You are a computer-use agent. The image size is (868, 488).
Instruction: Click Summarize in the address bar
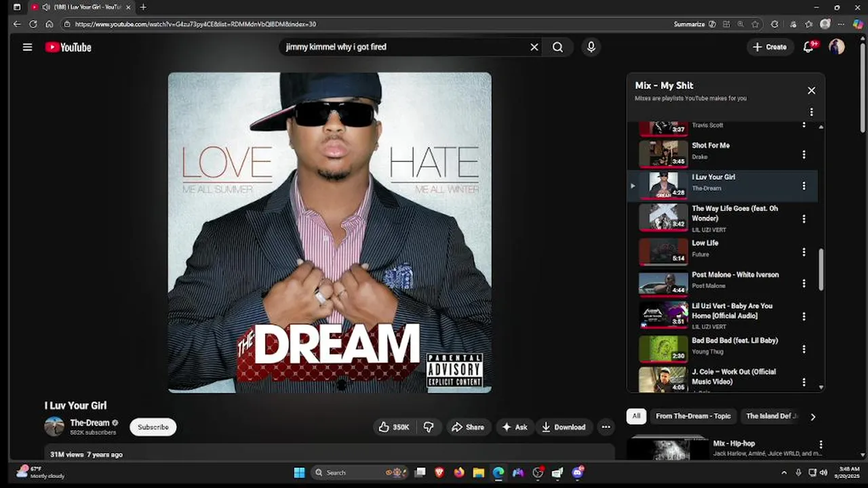pyautogui.click(x=694, y=24)
